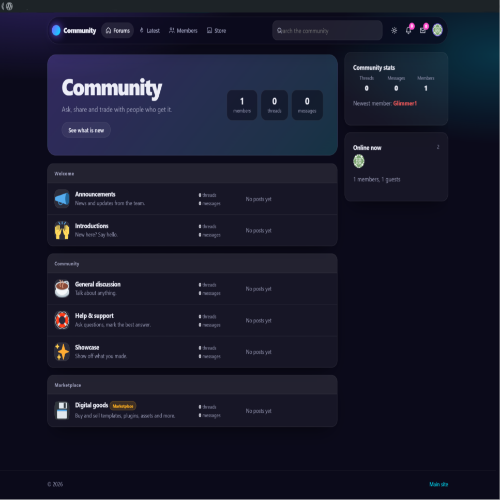Click 'News and updates from the team.' description
Screen dimensions: 500x500
click(x=110, y=203)
